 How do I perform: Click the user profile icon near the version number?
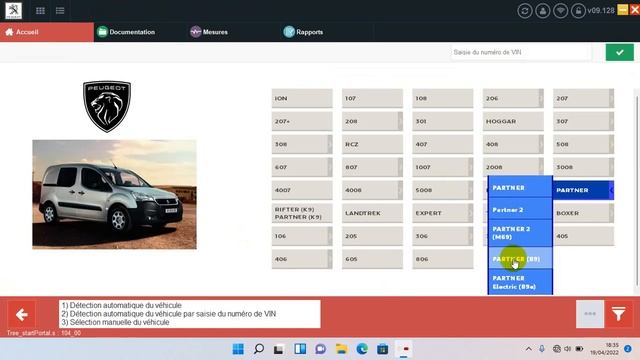[543, 11]
